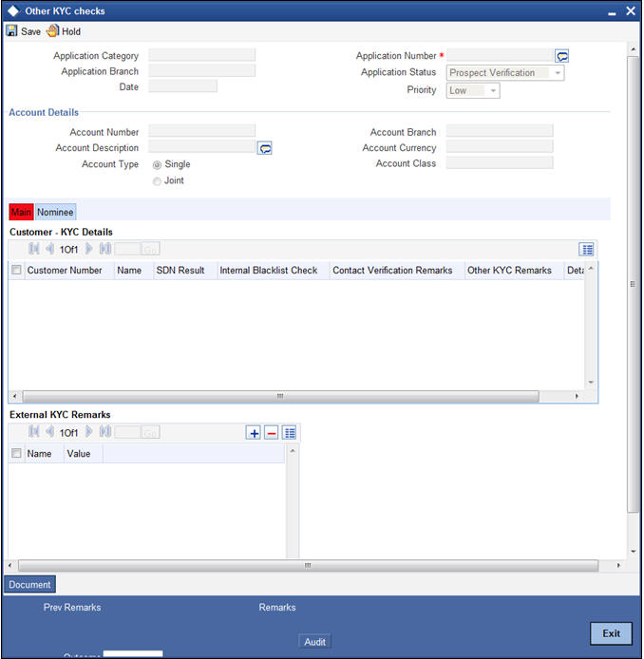Delete a row from External KYC Remarks

coord(272,432)
